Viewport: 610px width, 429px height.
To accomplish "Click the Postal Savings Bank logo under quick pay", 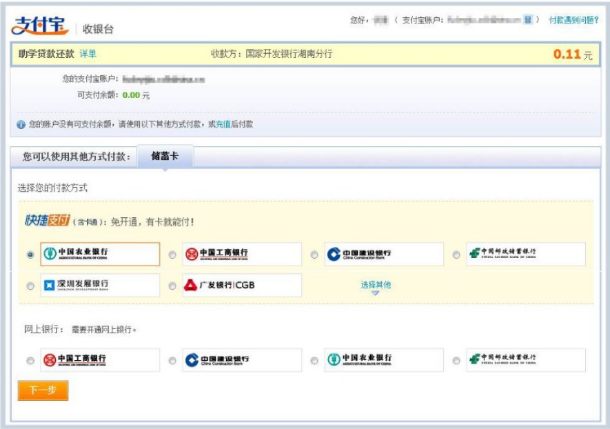I will pyautogui.click(x=526, y=254).
